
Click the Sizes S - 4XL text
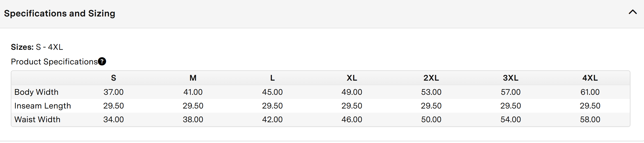pyautogui.click(x=37, y=47)
